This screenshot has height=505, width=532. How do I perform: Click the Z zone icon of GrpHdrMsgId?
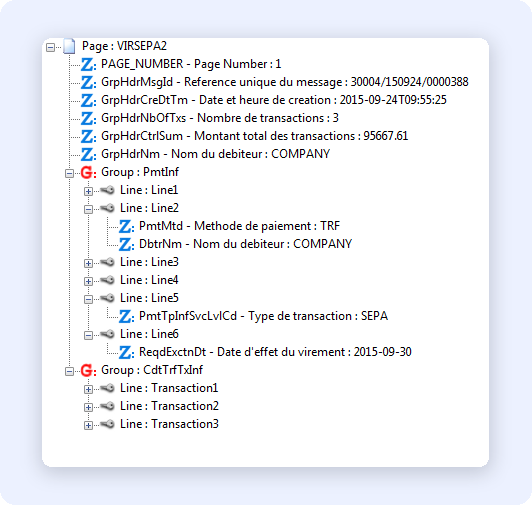pos(88,82)
